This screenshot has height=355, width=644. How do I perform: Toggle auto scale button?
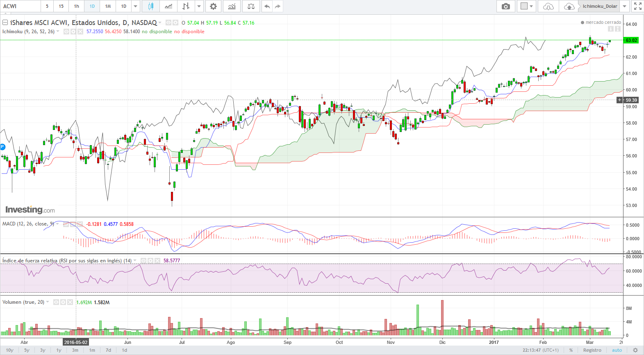(617, 350)
